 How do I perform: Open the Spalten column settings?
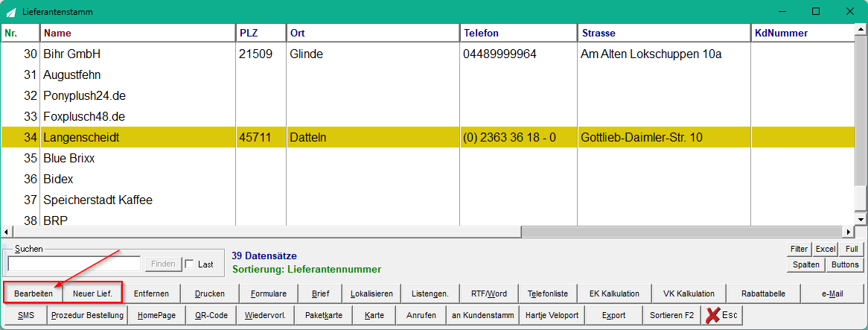(x=806, y=264)
